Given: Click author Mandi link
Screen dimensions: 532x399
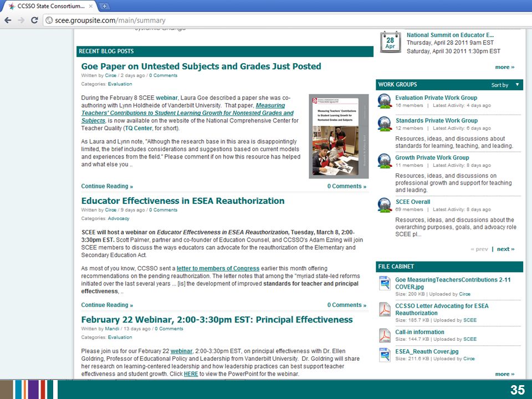Looking at the screenshot, I should tap(112, 329).
